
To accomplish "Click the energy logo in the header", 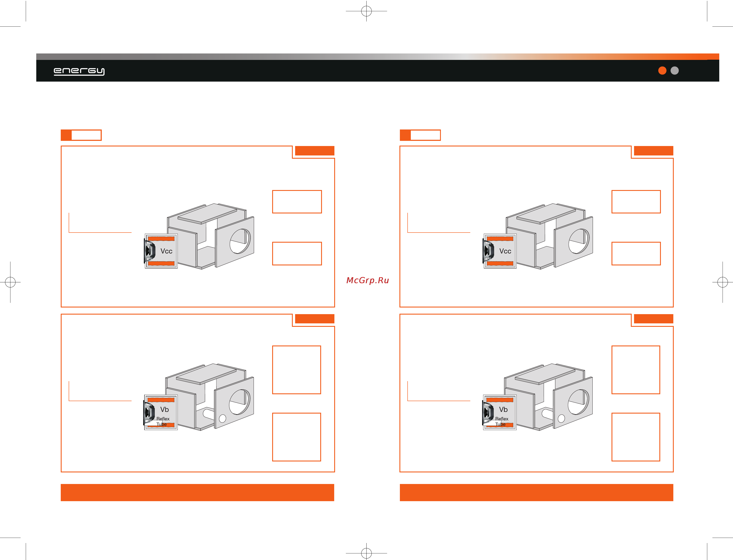I will coord(79,71).
